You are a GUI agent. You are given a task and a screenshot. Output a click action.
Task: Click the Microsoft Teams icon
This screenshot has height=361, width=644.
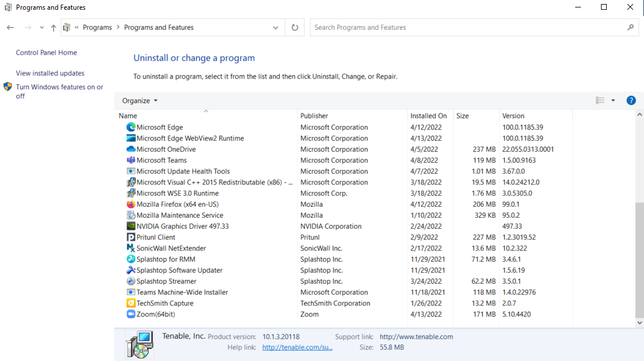131,160
